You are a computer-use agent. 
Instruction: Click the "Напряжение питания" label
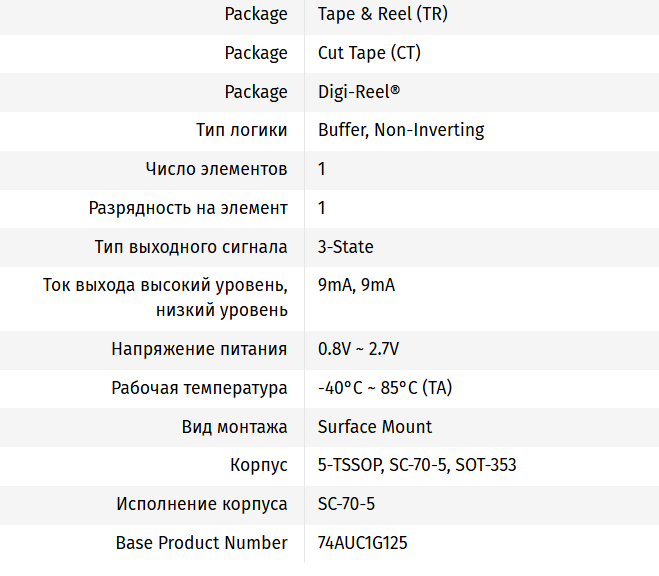coord(200,349)
